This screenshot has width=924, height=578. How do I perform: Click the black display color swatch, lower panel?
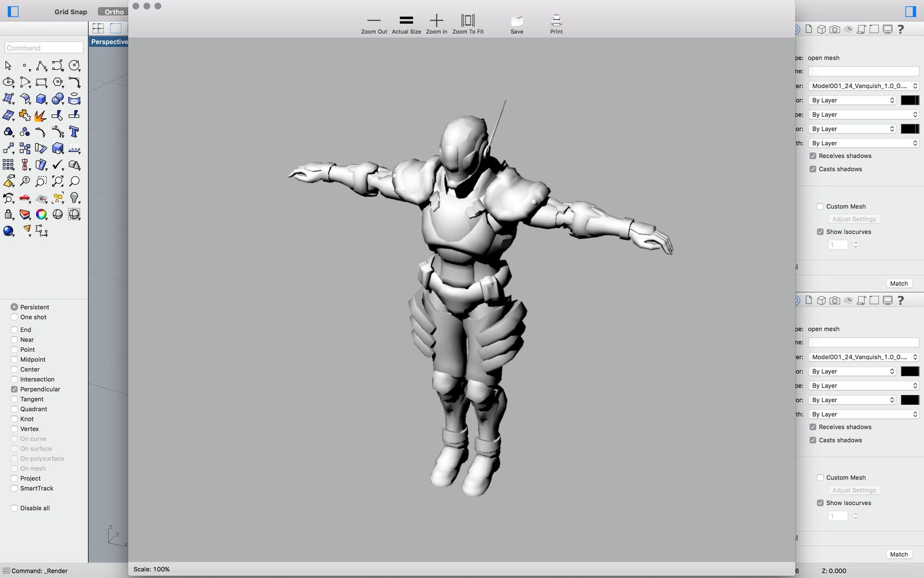pyautogui.click(x=909, y=372)
